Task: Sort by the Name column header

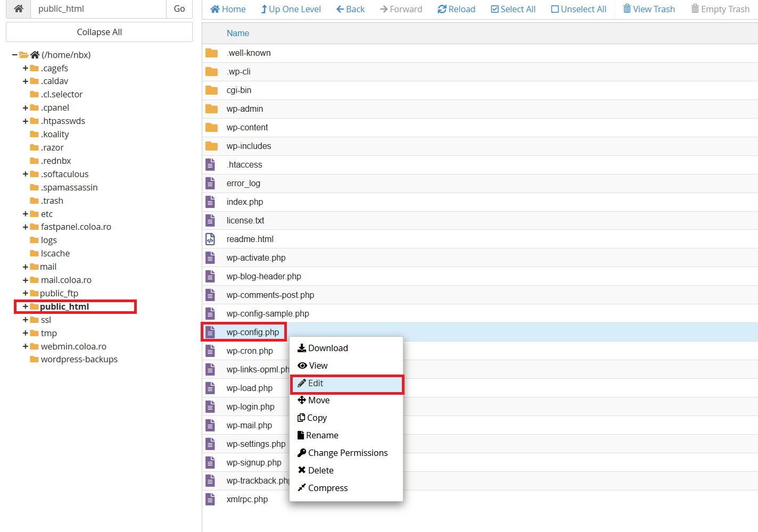Action: pos(238,33)
